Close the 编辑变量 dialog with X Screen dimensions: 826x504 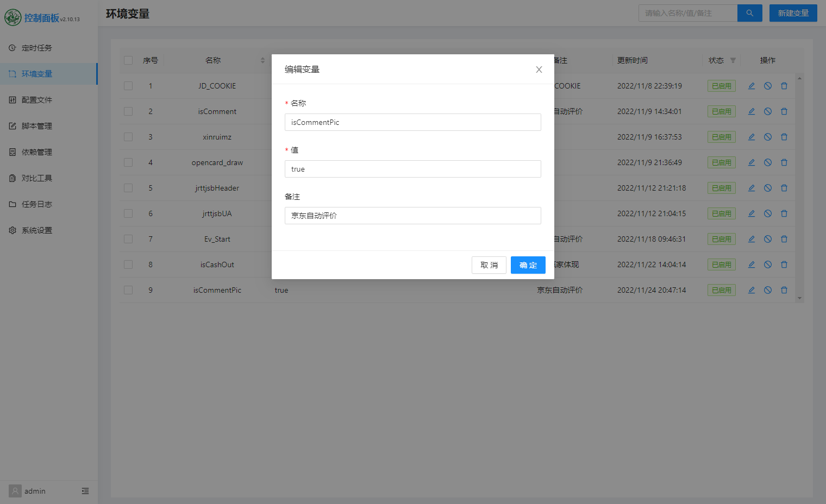click(539, 70)
